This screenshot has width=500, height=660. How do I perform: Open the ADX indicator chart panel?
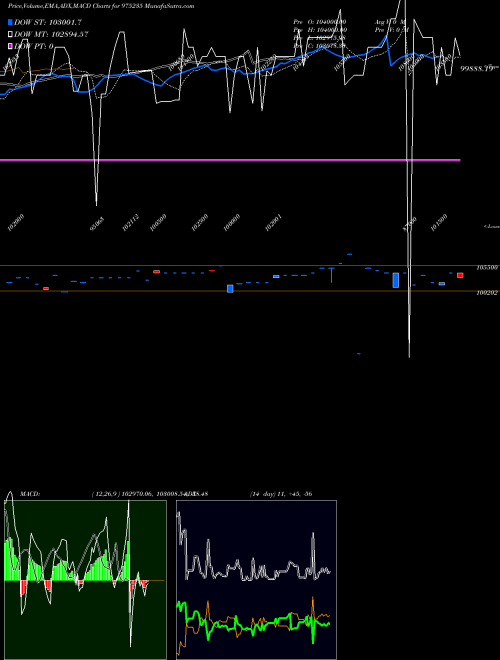256,580
